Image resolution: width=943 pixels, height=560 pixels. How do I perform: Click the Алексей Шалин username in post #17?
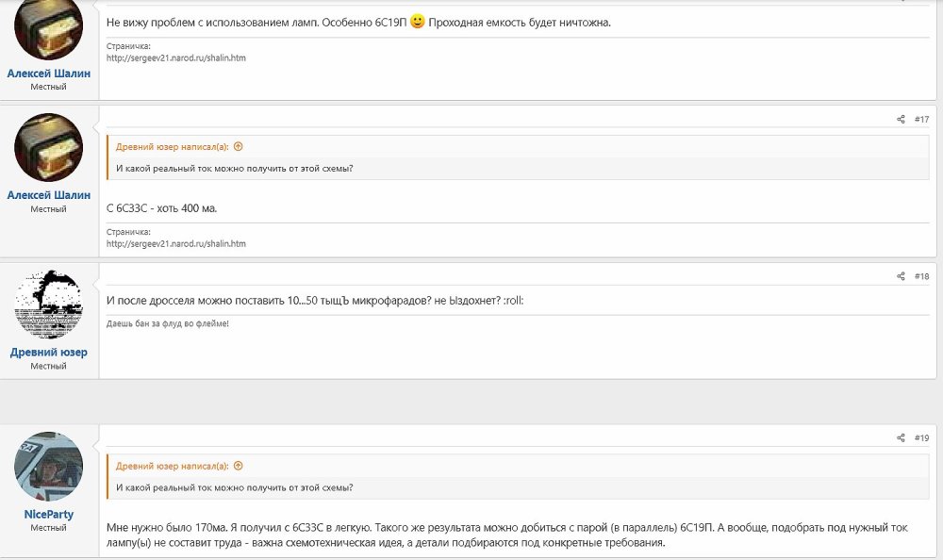(x=49, y=195)
